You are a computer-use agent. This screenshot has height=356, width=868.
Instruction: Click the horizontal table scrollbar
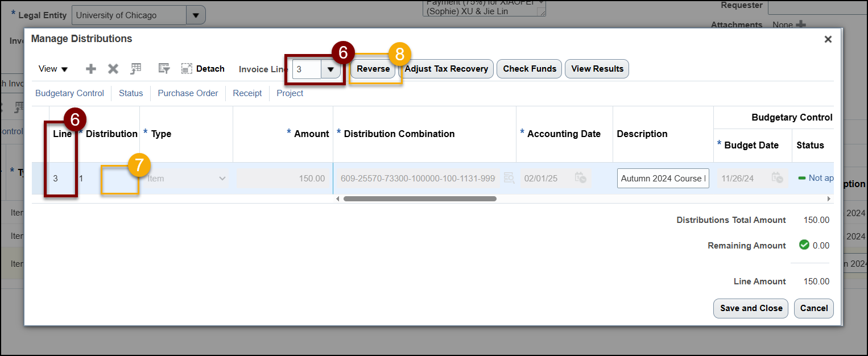click(x=420, y=199)
